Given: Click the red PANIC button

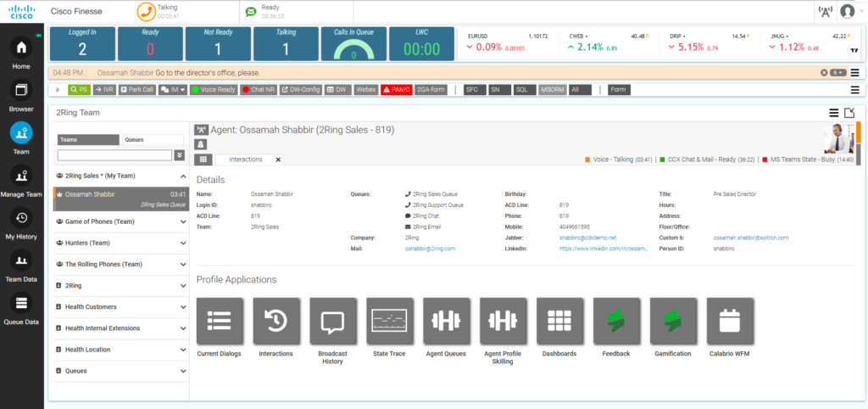Looking at the screenshot, I should click(x=397, y=90).
